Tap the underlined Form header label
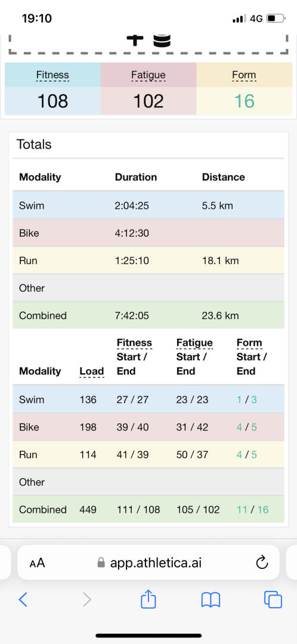Screen dimensions: 297x644 [x=244, y=75]
